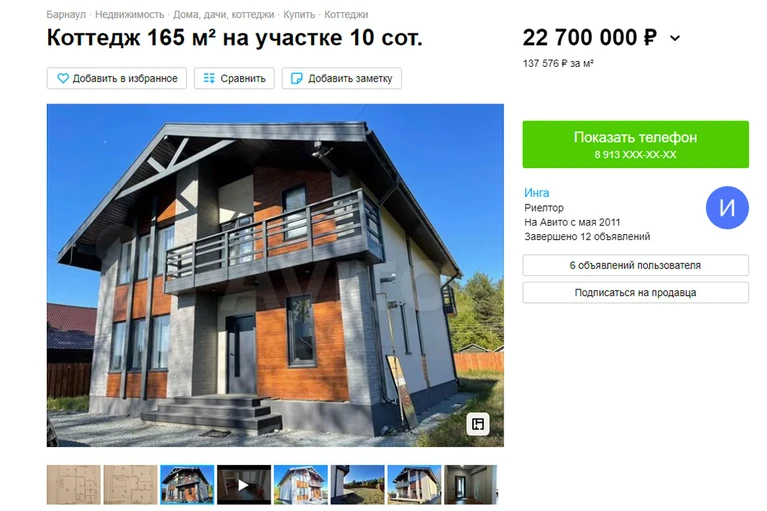This screenshot has height=511, width=767.
Task: Open Дома, дачи, коттеджи breadcrumb
Action: [x=224, y=15]
